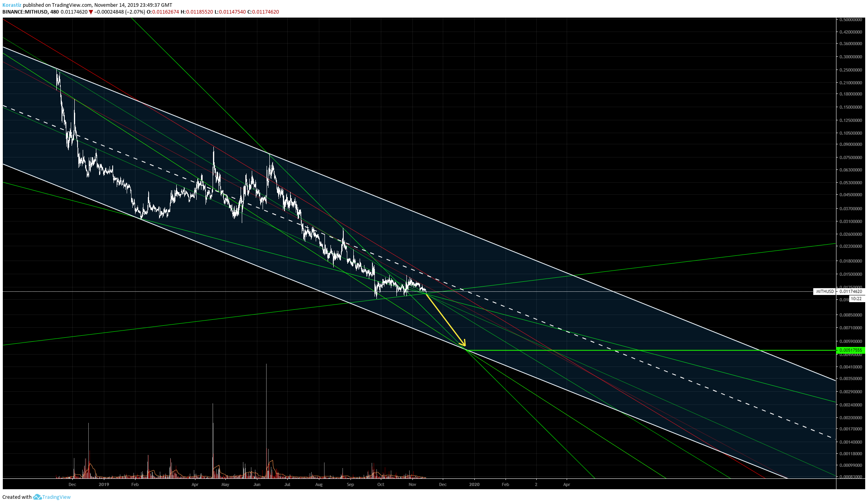This screenshot has width=868, height=504.
Task: Click the 0.03700000 price axis label
Action: (851, 209)
